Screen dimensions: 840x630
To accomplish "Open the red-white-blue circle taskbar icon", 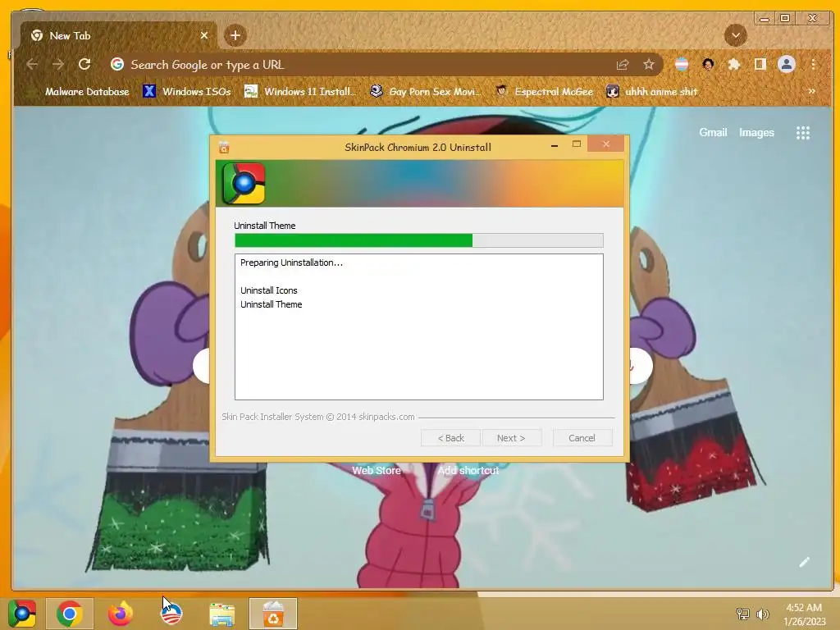I will (171, 614).
